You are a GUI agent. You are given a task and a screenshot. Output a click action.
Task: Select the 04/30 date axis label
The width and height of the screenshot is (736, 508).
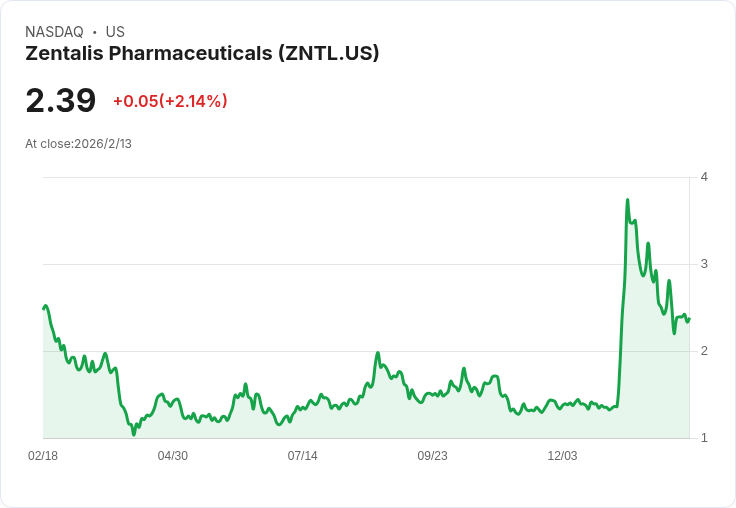coord(173,456)
